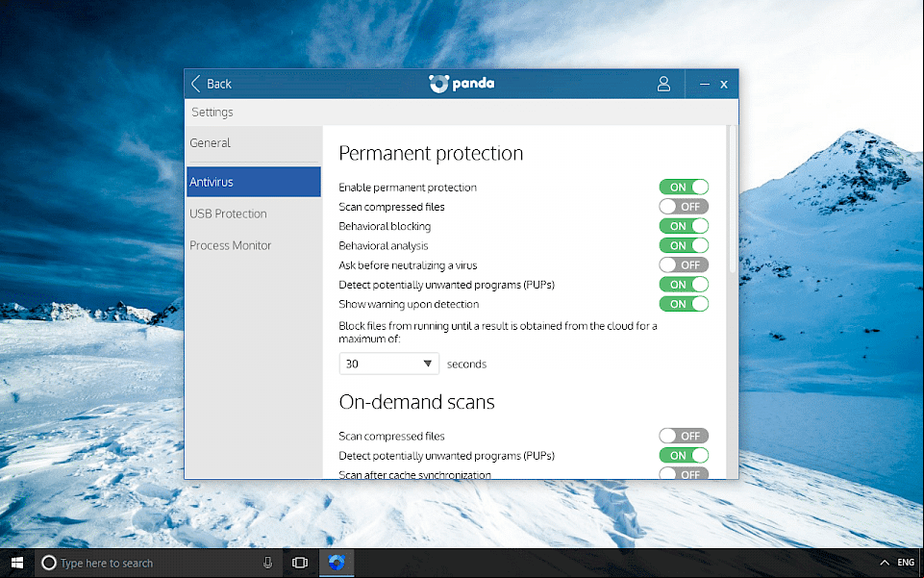Open Task View from the taskbar

[300, 563]
